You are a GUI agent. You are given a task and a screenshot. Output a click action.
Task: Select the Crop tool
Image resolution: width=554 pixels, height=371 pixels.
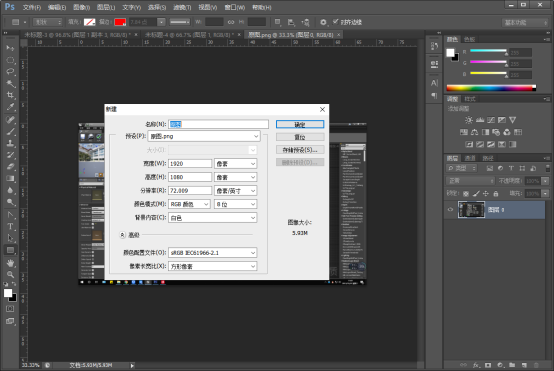point(10,95)
